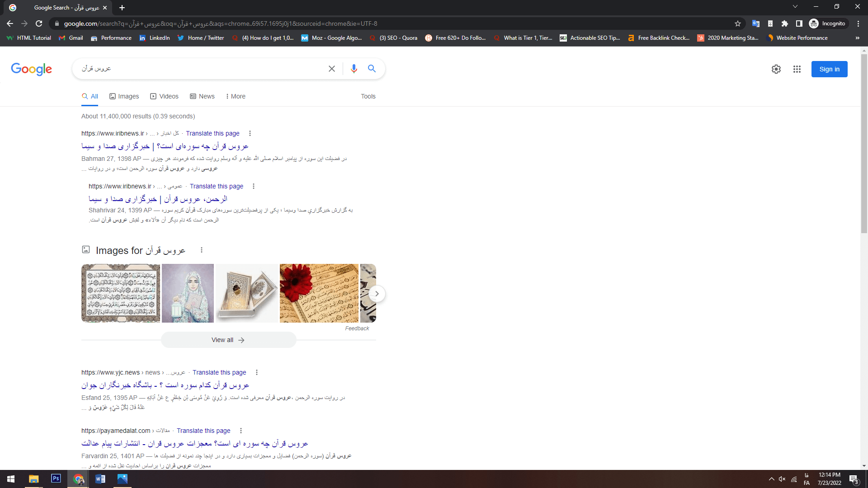The image size is (868, 488).
Task: Translate the first iribnews result page
Action: (x=212, y=133)
